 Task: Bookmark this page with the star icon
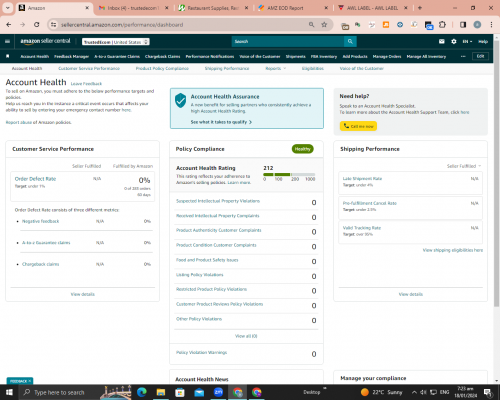tap(324, 25)
